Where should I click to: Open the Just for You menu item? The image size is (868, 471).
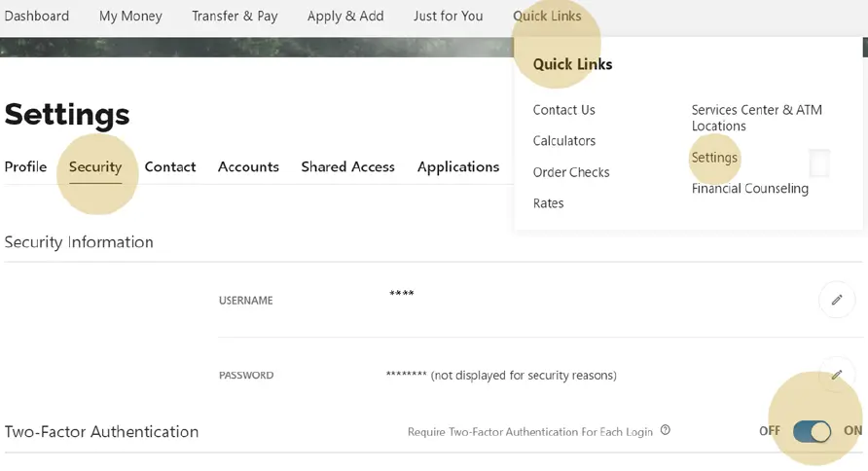tap(448, 16)
